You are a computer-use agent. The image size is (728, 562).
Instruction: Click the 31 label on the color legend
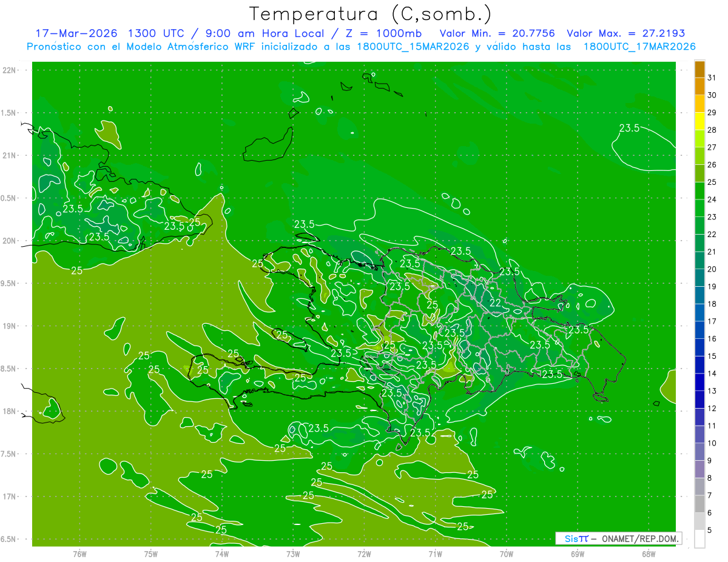click(x=712, y=78)
